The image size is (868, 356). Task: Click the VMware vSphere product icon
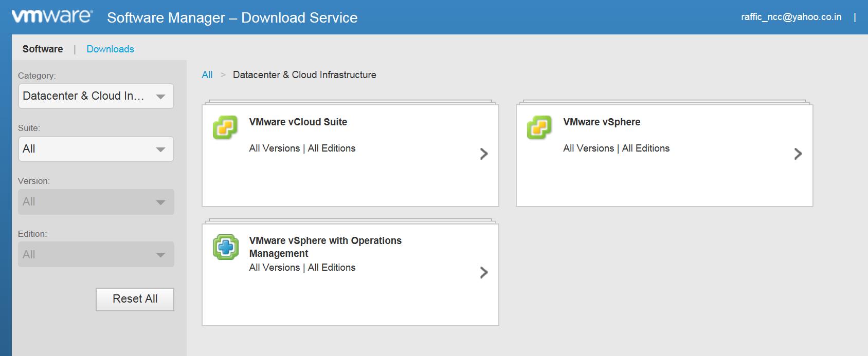click(x=539, y=127)
